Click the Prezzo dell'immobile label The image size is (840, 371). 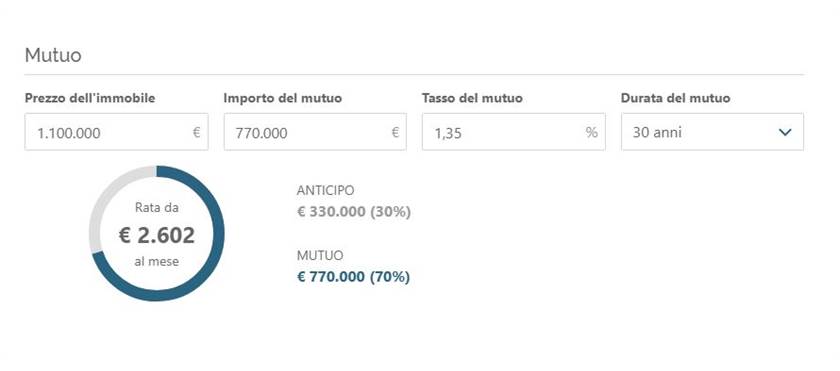click(90, 98)
